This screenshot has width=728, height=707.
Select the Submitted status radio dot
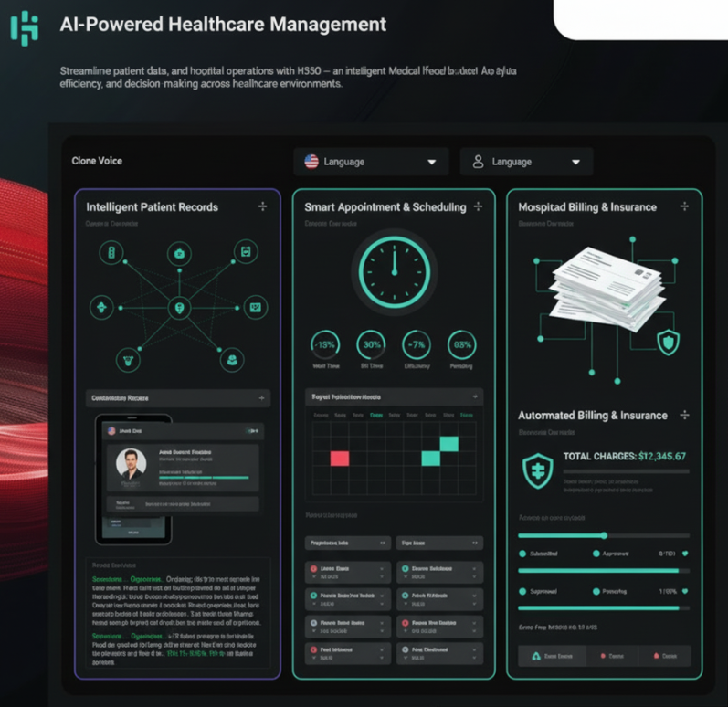pyautogui.click(x=522, y=554)
